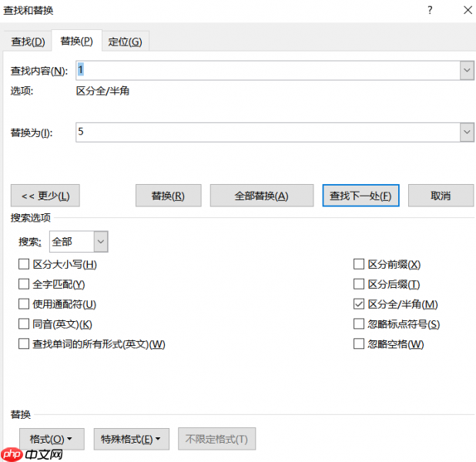The image size is (476, 462).
Task: Open the 格式(O) dropdown button
Action: [52, 439]
